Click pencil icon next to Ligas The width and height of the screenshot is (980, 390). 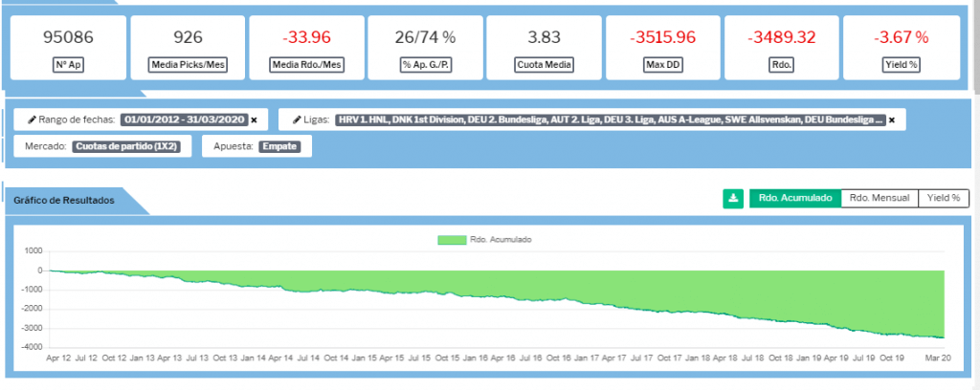(x=297, y=120)
